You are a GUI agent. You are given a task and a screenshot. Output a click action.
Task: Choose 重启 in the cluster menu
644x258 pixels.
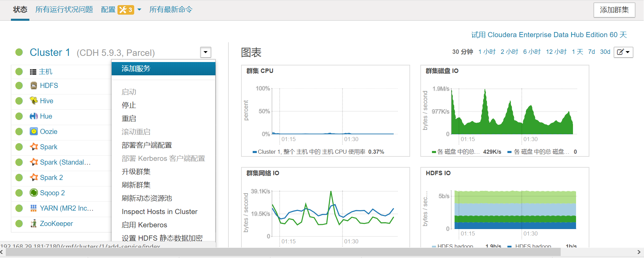pyautogui.click(x=129, y=119)
